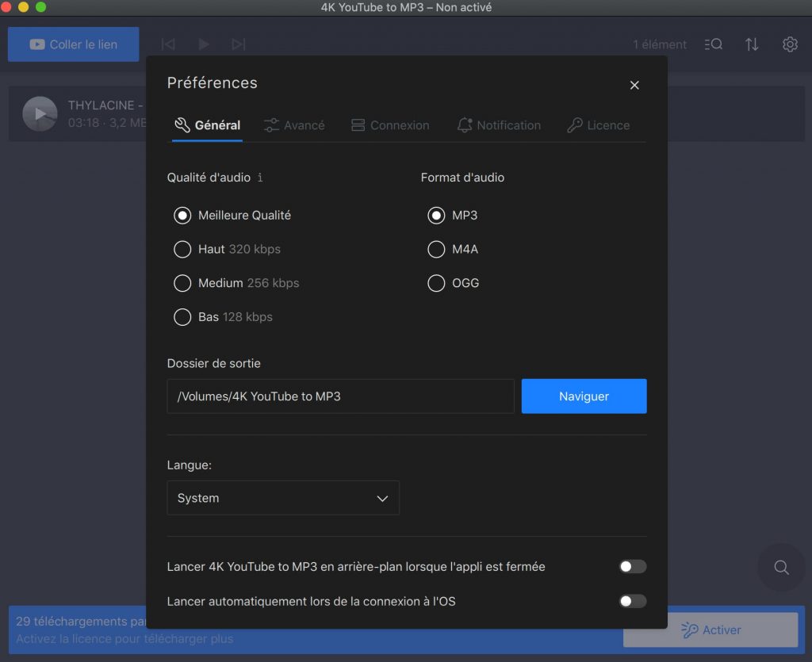The height and width of the screenshot is (662, 812).
Task: Click the Naviguer button
Action: coord(584,396)
